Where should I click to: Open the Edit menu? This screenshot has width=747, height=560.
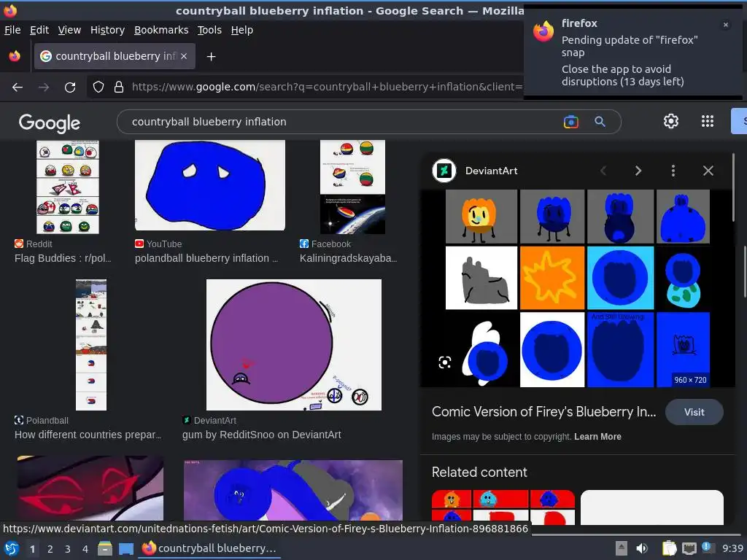39,30
